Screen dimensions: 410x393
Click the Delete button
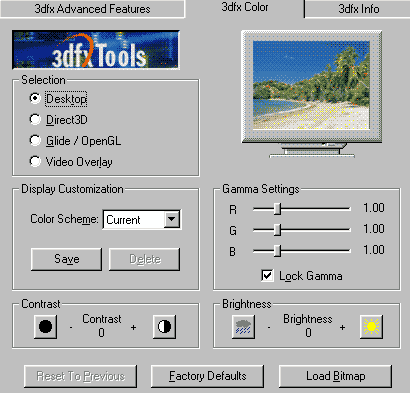[145, 259]
